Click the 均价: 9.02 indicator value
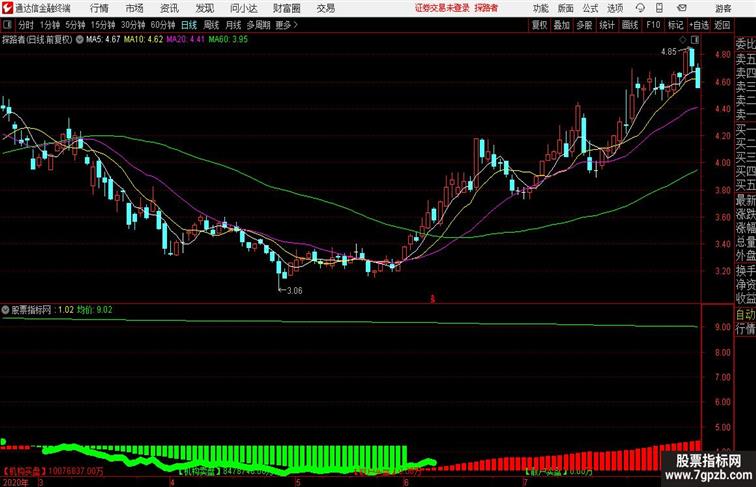This screenshot has width=756, height=487. click(x=94, y=310)
